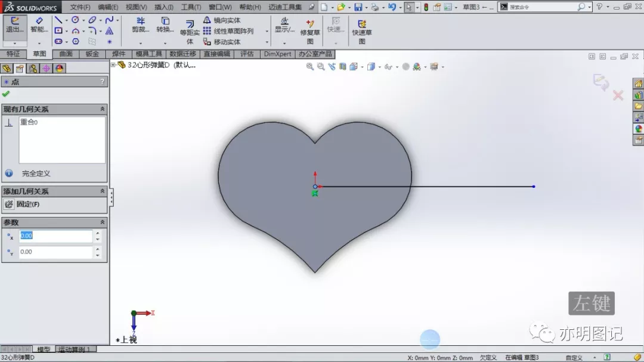Select the Circle sketch tool
The width and height of the screenshot is (644, 362).
coord(75,20)
